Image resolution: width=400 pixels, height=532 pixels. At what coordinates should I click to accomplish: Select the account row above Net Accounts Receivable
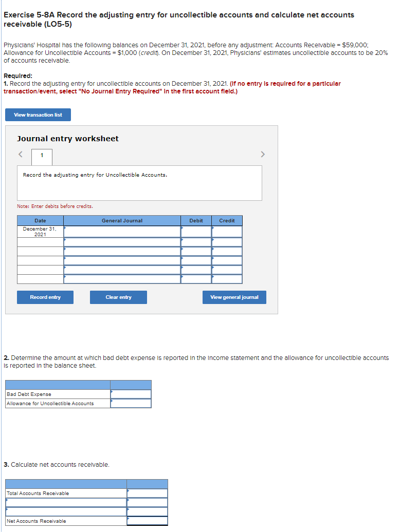(66, 511)
